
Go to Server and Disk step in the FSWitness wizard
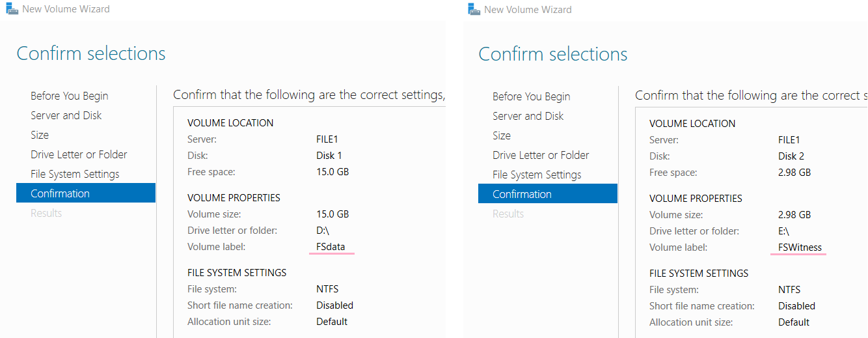pyautogui.click(x=528, y=116)
